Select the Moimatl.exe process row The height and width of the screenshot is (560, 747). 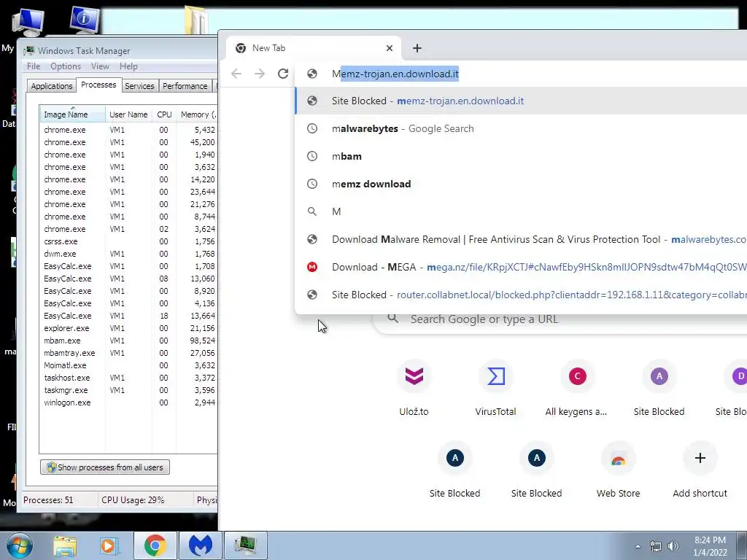click(x=128, y=365)
